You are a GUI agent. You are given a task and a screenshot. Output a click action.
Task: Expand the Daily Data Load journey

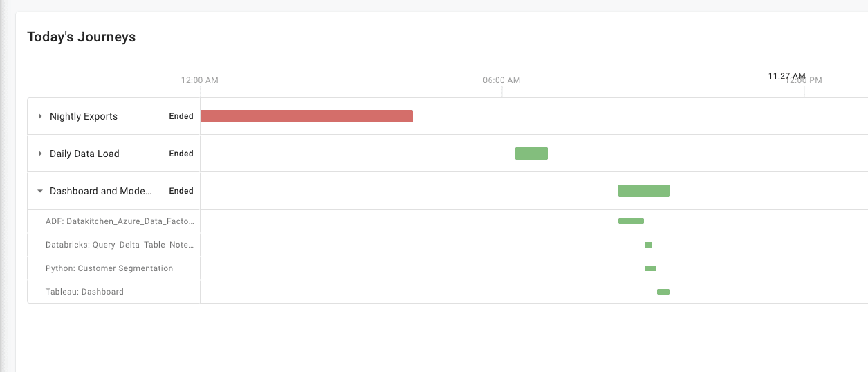click(40, 154)
